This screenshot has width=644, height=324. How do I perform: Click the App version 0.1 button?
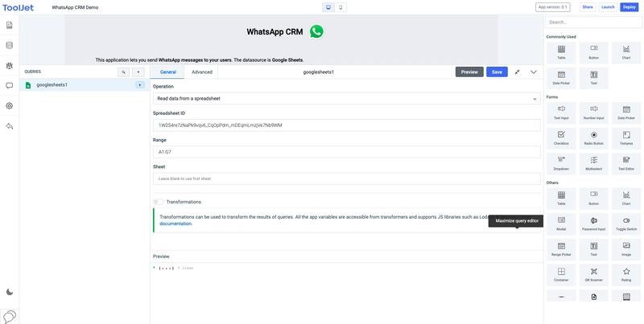click(x=553, y=7)
